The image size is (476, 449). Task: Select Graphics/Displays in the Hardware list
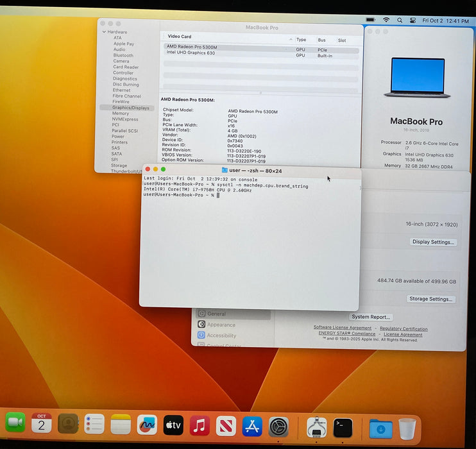(127, 108)
